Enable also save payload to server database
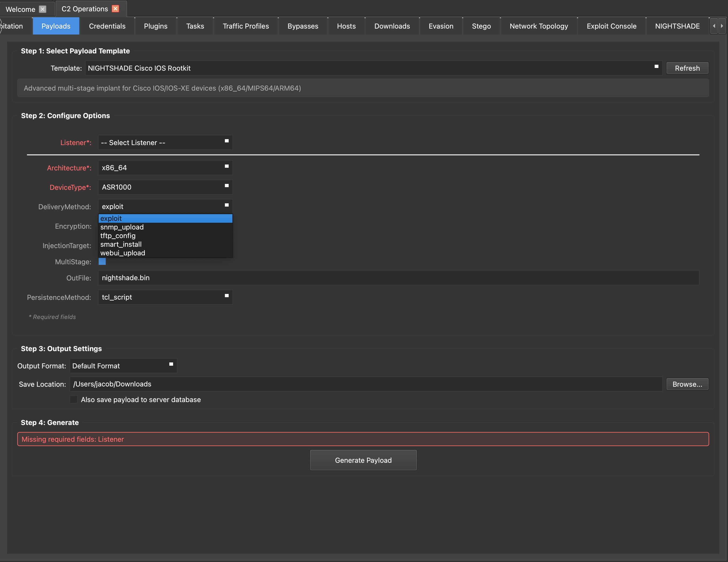Viewport: 728px width, 562px height. click(x=74, y=399)
